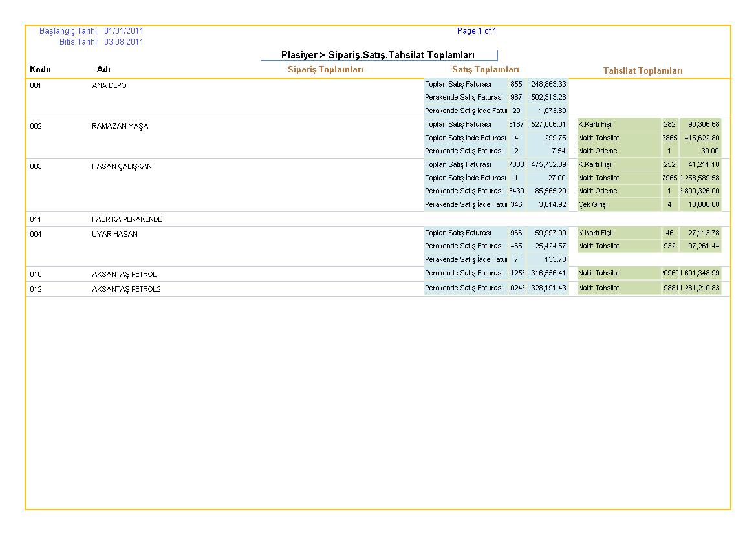756x534 pixels.
Task: Select code 003 in the Kodu column
Action: [36, 166]
